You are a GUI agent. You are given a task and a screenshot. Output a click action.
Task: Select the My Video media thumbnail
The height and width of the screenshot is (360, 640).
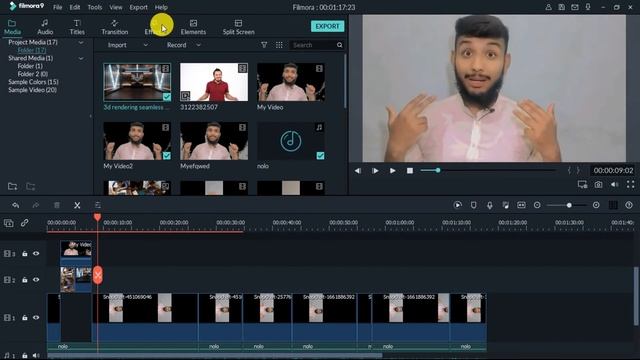click(291, 82)
